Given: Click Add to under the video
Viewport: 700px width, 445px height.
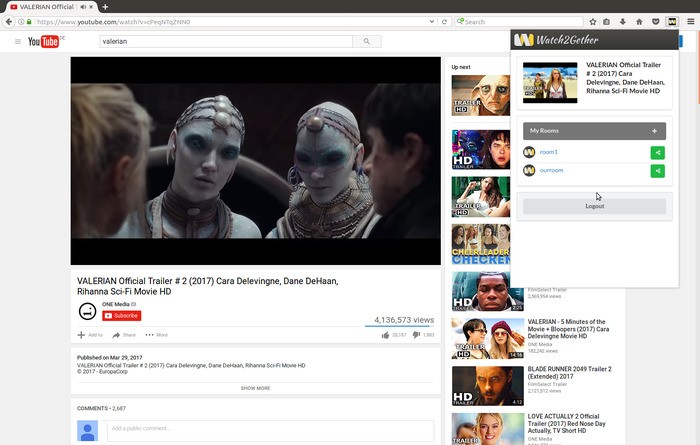Looking at the screenshot, I should pos(90,335).
